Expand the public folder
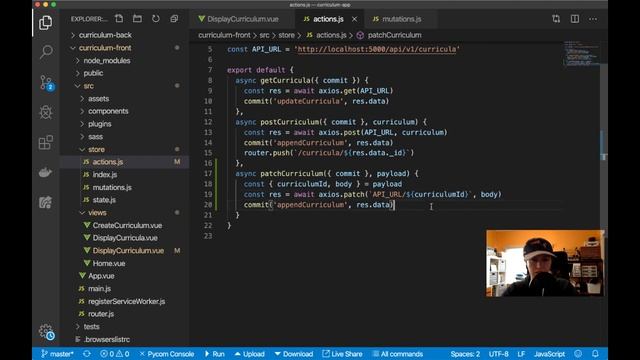Screen dimensions: 640x360 pos(93,73)
